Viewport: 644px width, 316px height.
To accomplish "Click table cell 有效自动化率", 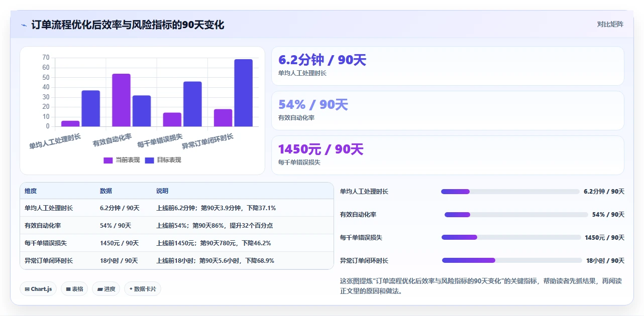I will 43,226.
